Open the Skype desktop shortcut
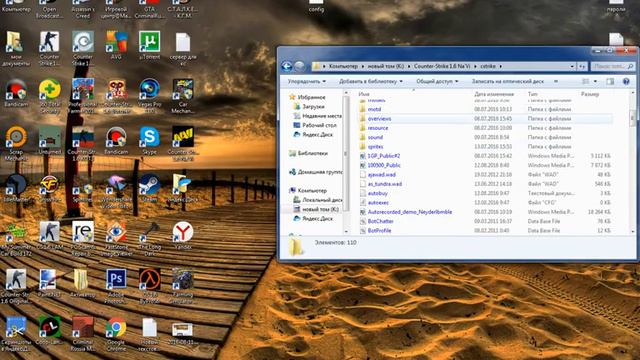Screen dimensions: 640x360 tap(149, 141)
